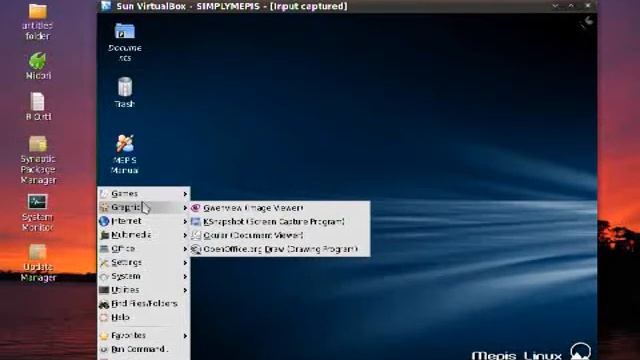Click the Graphics submenu arrow
Viewport: 640px width, 360px height.
185,208
